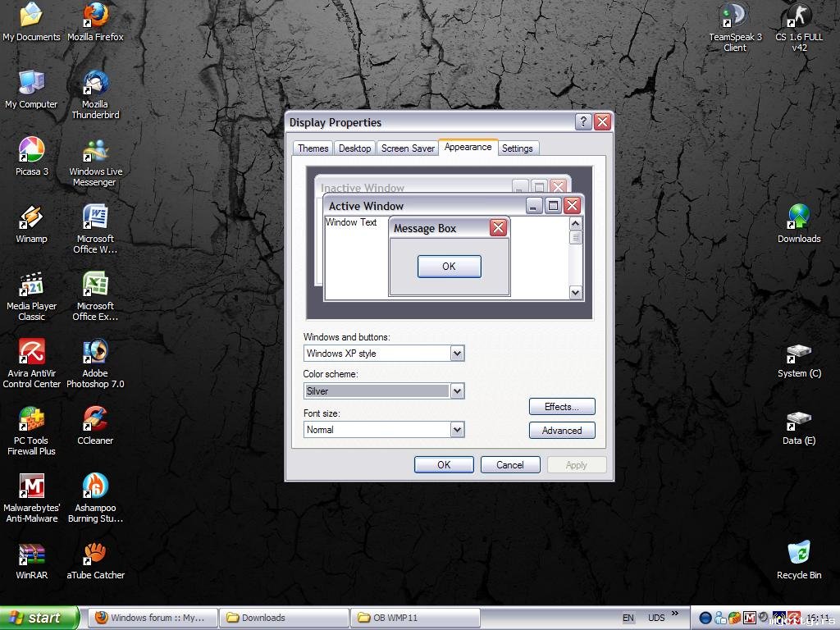Open the Screen Saver tab
This screenshot has height=630, width=840.
point(408,148)
